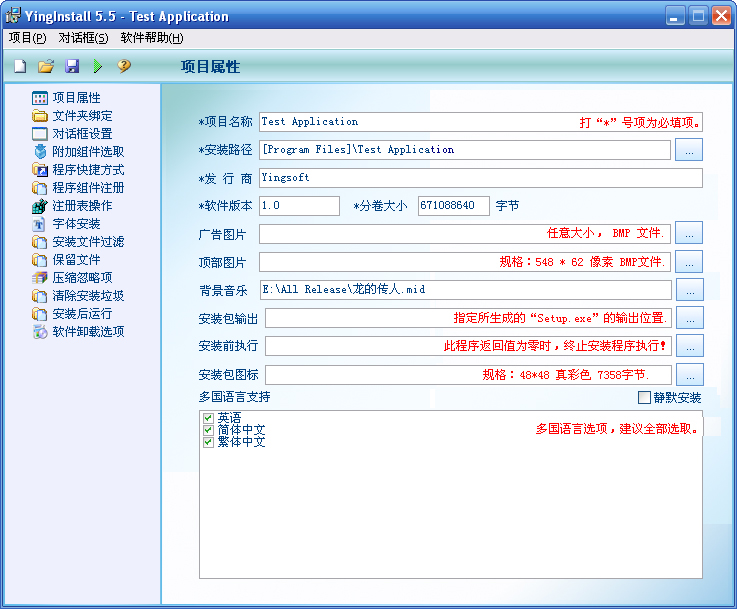Click the 广告图片 input field
Viewport: 737px width, 609px height.
[x=465, y=234]
